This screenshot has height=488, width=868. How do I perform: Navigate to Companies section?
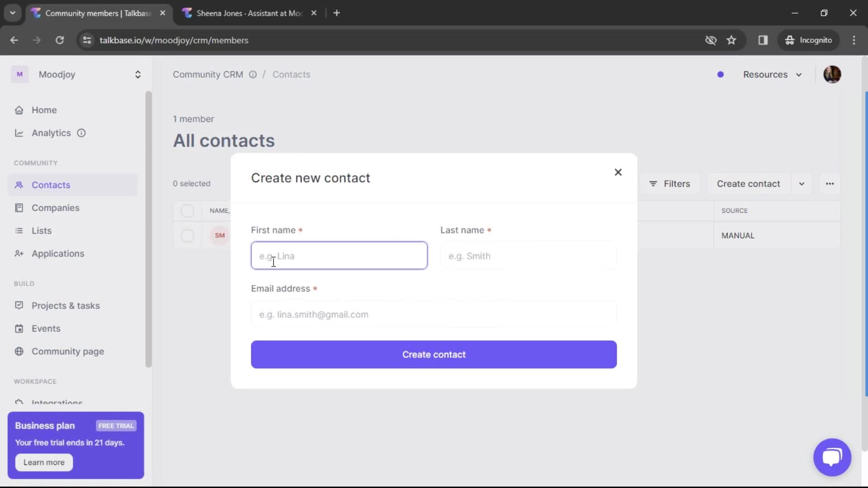coord(56,207)
